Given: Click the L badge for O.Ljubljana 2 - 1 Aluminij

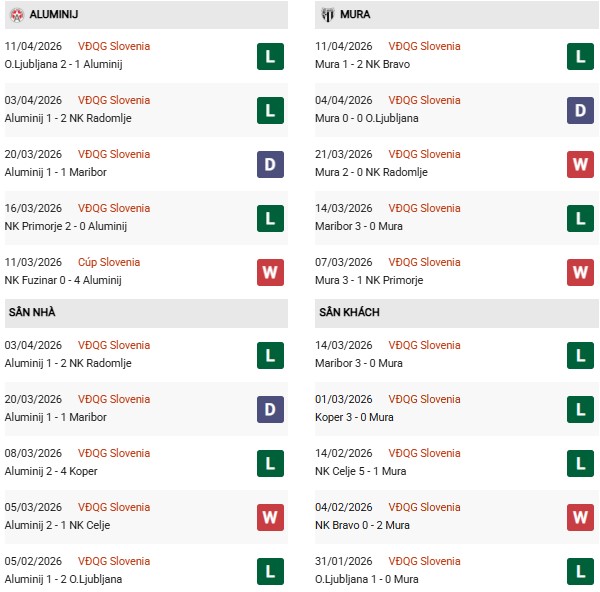Looking at the screenshot, I should [x=270, y=56].
